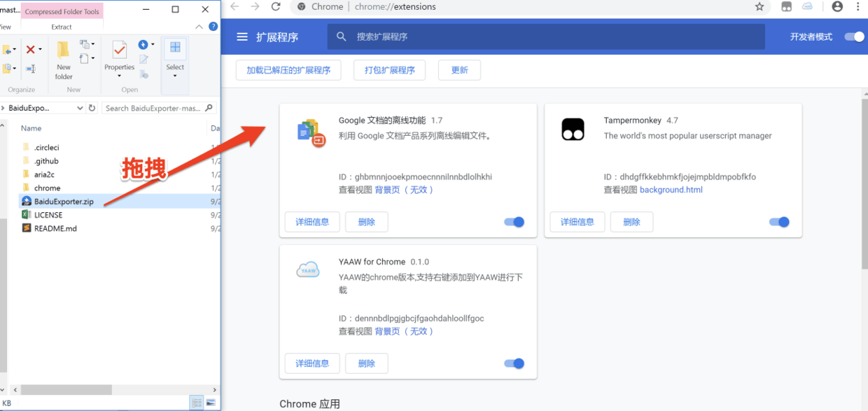Open the Copy to dropdown arrow
This screenshot has width=868, height=411.
15,68
